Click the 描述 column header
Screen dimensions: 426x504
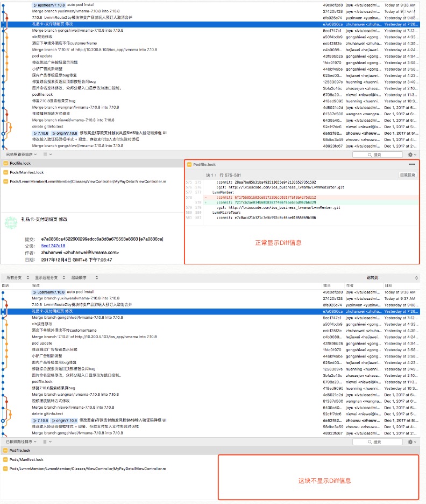coord(35,285)
